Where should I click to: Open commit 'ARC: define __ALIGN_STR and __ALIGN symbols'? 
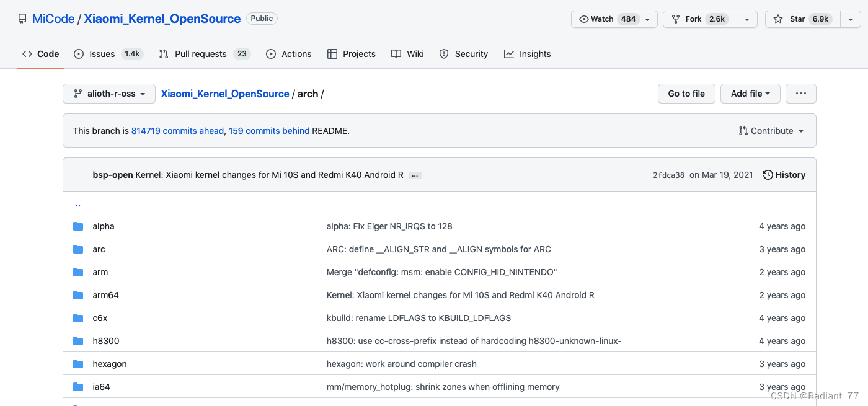pos(439,249)
